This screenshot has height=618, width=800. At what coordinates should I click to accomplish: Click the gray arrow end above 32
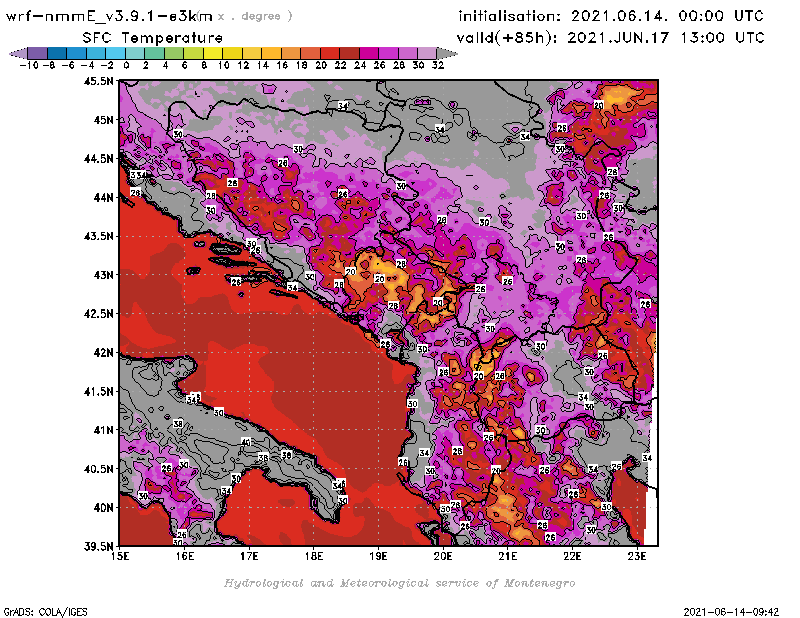point(446,53)
